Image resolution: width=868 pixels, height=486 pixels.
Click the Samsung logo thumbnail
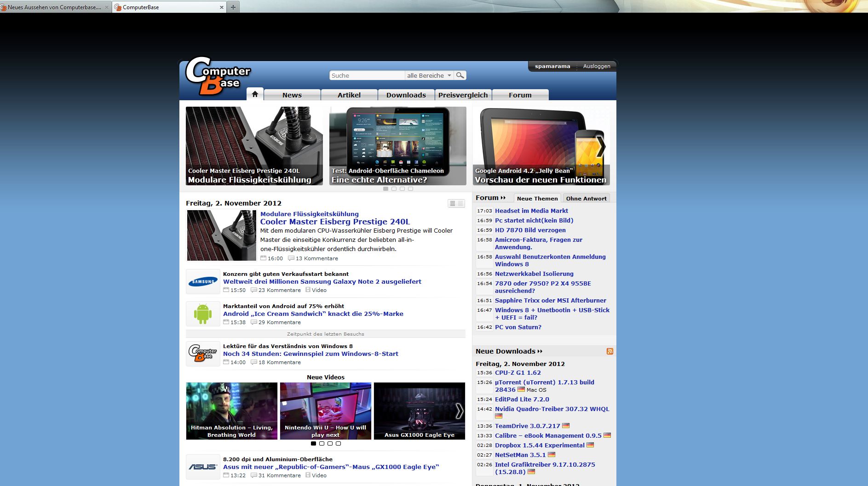(x=203, y=281)
